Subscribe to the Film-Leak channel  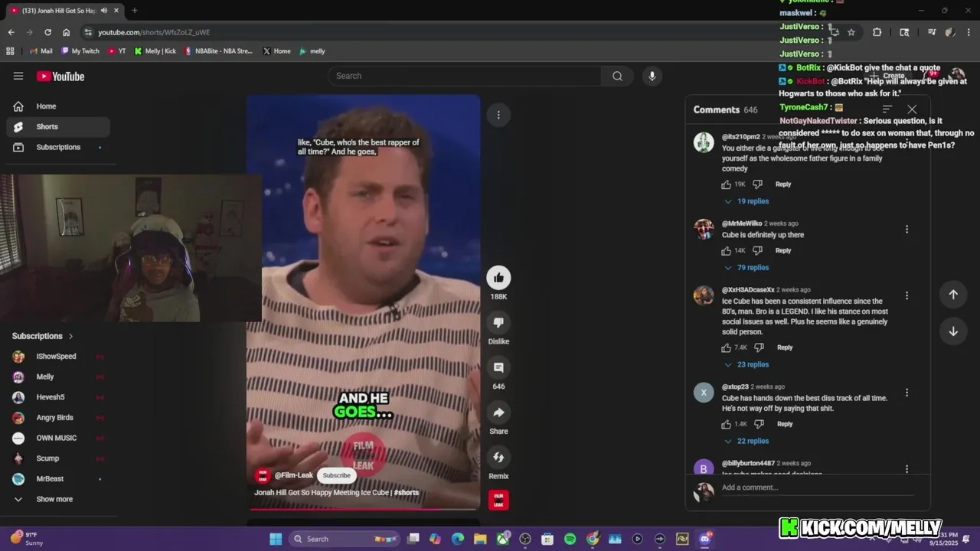pyautogui.click(x=336, y=475)
